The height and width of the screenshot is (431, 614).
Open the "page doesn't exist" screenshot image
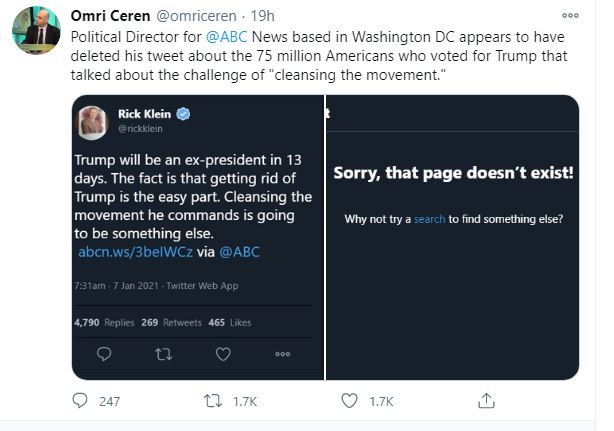(x=453, y=300)
